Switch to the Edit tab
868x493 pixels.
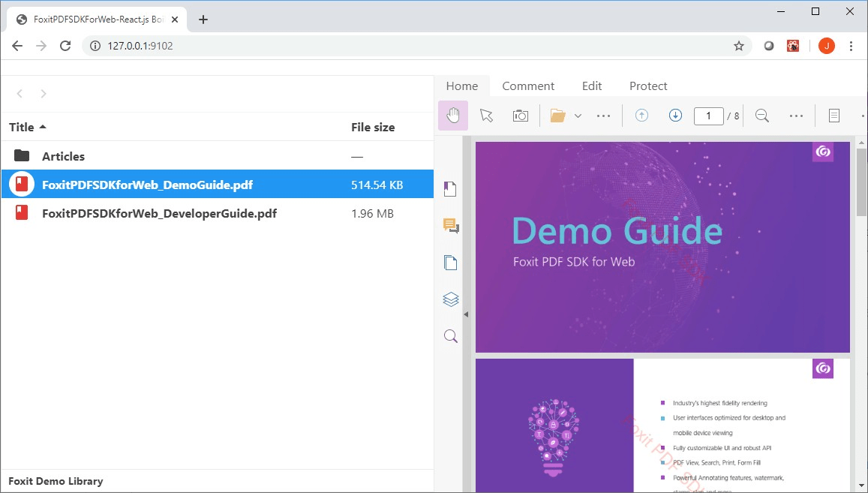592,86
